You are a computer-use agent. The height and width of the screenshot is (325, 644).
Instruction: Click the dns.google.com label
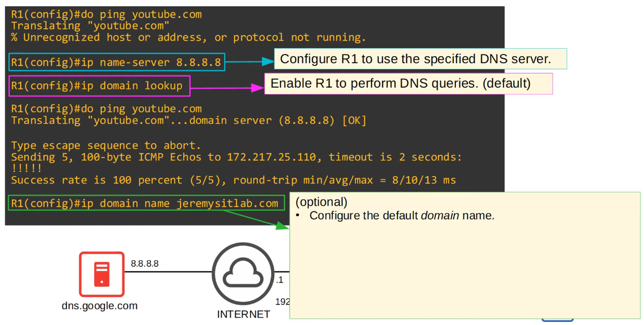click(x=99, y=306)
